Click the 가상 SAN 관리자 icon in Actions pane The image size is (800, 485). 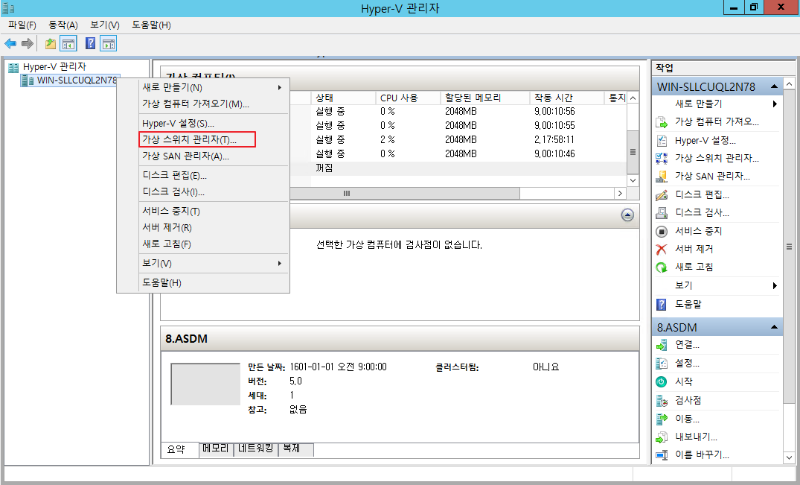coord(661,176)
